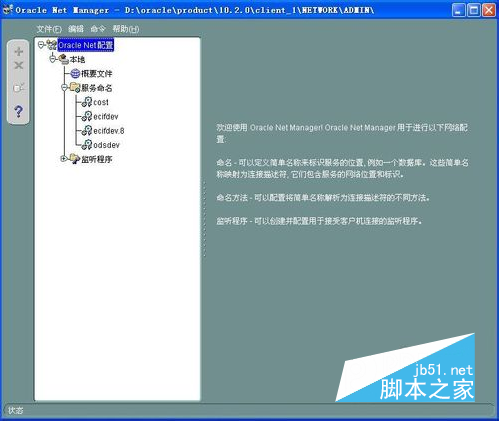503x424 pixels.
Task: Click the ecifdev service icon
Action: 87,117
